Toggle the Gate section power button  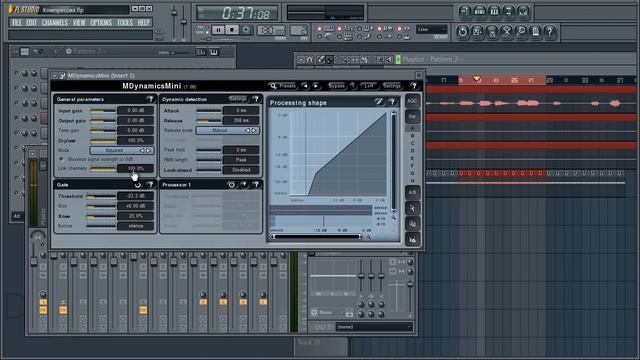click(x=138, y=185)
